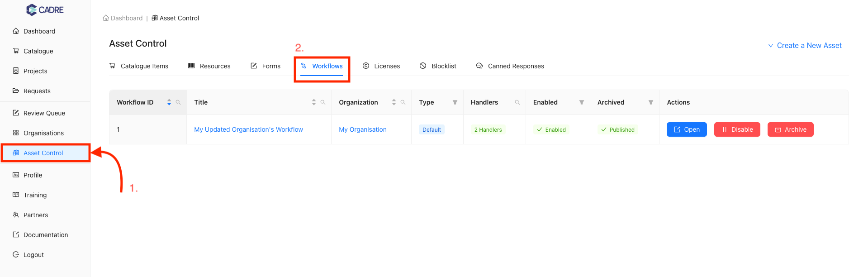Viewport: 868px width, 277px height.
Task: Click the Archive workflow button
Action: pos(791,129)
